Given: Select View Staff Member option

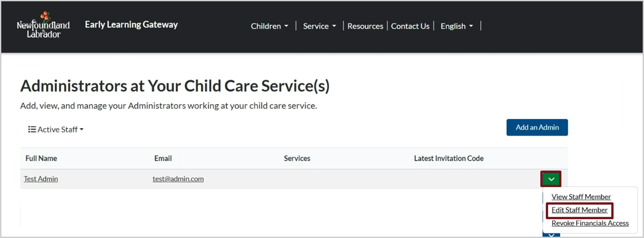Looking at the screenshot, I should tap(581, 197).
